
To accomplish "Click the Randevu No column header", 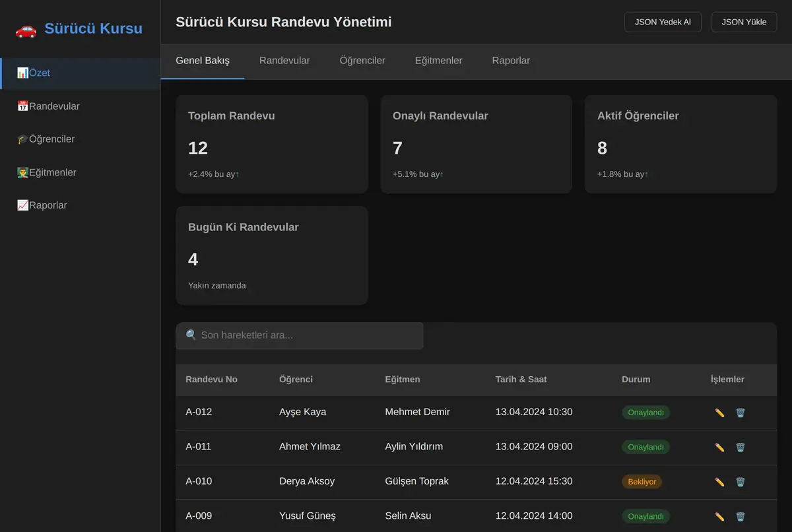I will click(x=211, y=380).
